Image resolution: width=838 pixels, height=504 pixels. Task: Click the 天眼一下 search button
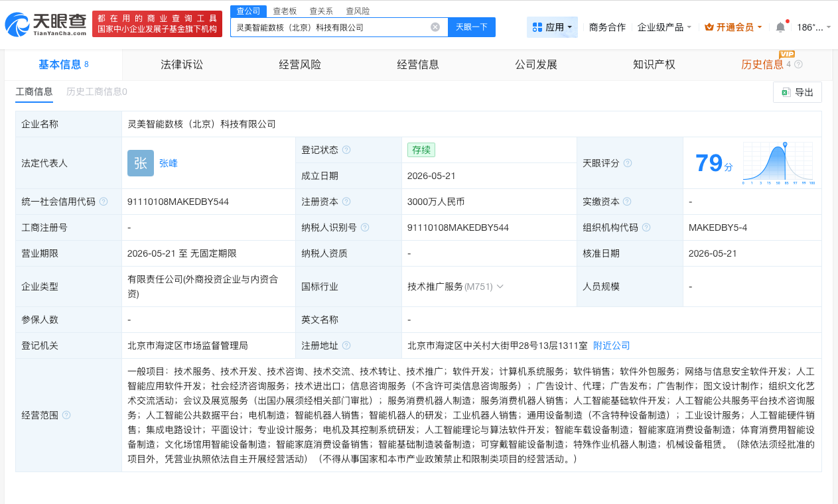(x=472, y=27)
